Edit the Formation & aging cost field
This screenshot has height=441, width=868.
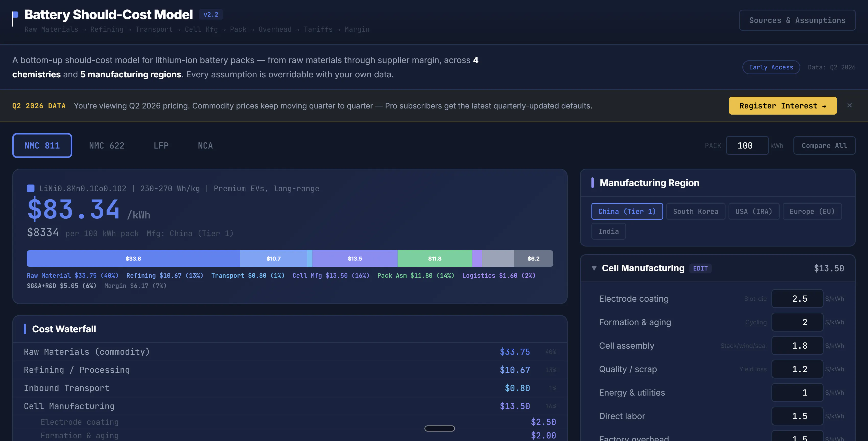click(797, 322)
